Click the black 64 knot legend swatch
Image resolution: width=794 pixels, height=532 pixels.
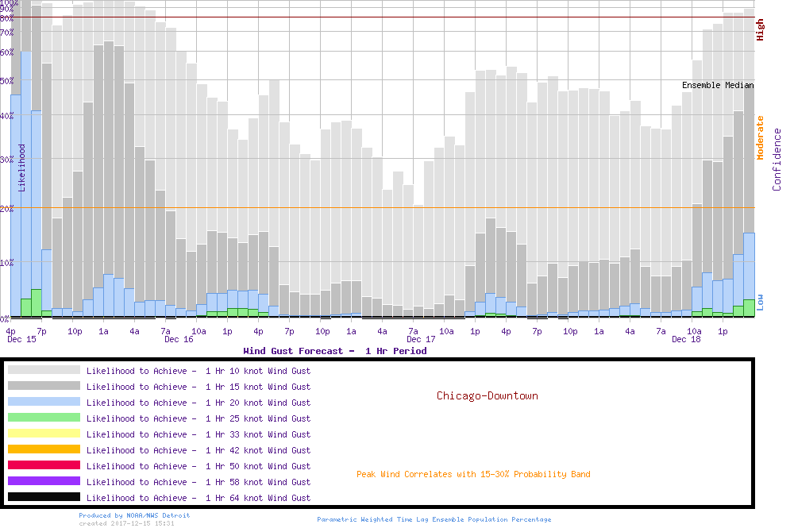pyautogui.click(x=44, y=497)
